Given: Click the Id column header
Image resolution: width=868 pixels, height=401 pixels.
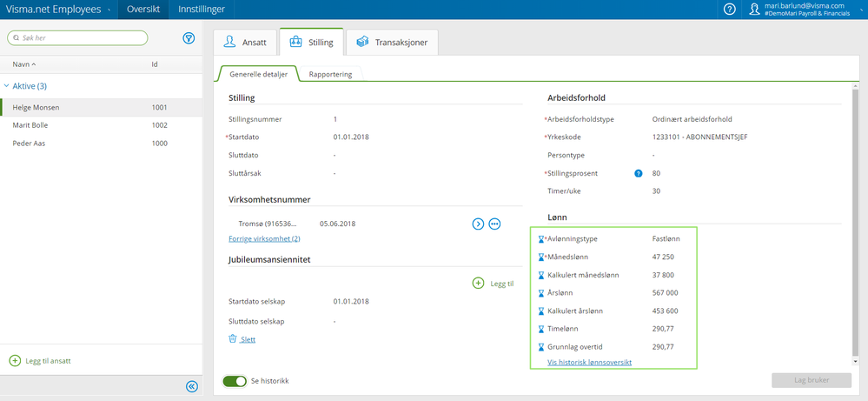Looking at the screenshot, I should 155,64.
